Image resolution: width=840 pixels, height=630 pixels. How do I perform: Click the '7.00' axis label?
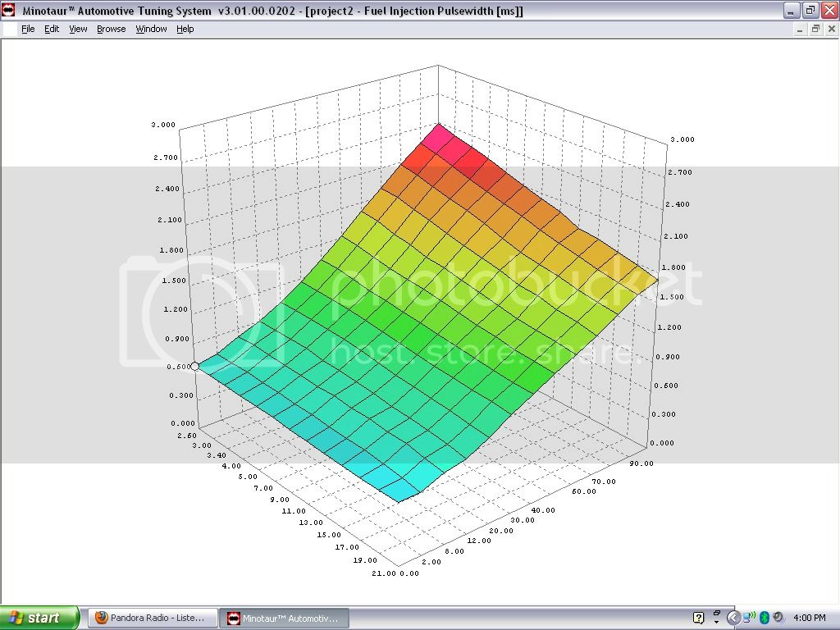coord(263,488)
